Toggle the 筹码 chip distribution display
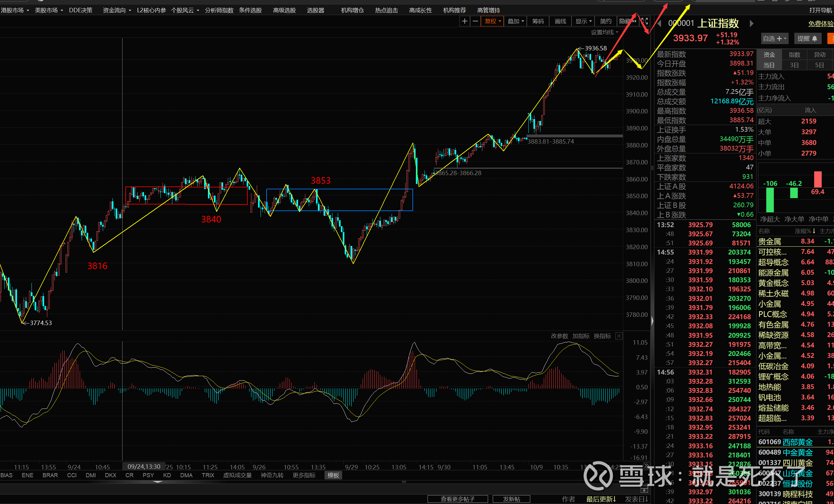The image size is (834, 504). 538,21
